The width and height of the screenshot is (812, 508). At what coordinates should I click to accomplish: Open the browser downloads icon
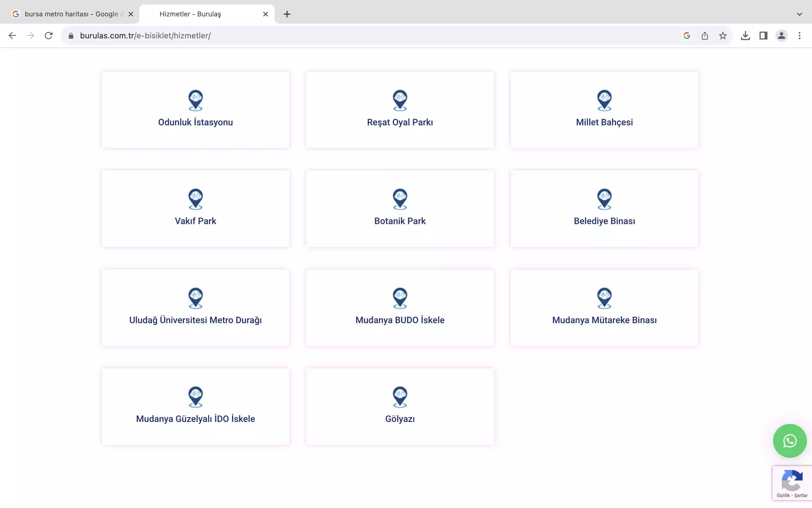click(x=745, y=36)
